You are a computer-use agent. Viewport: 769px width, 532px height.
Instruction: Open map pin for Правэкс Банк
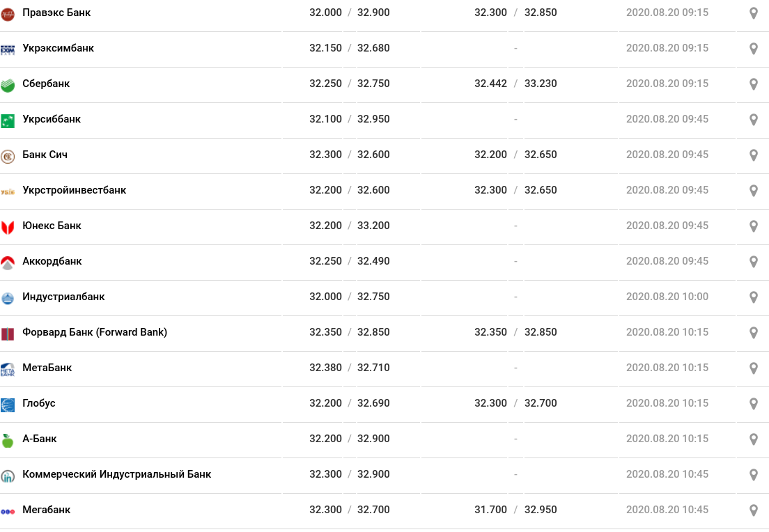754,13
